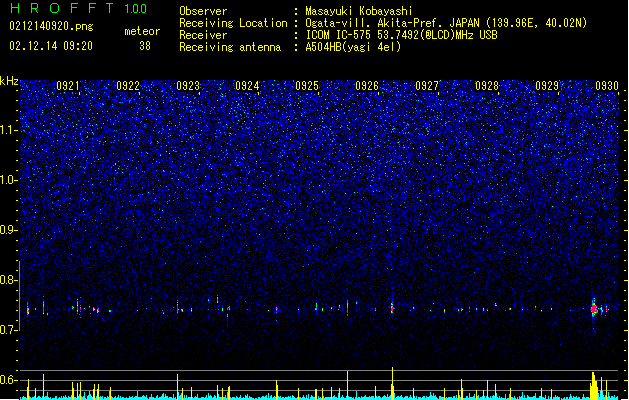This screenshot has width=629, height=400.
Task: Click the 0930 time marker
Action: (x=607, y=86)
